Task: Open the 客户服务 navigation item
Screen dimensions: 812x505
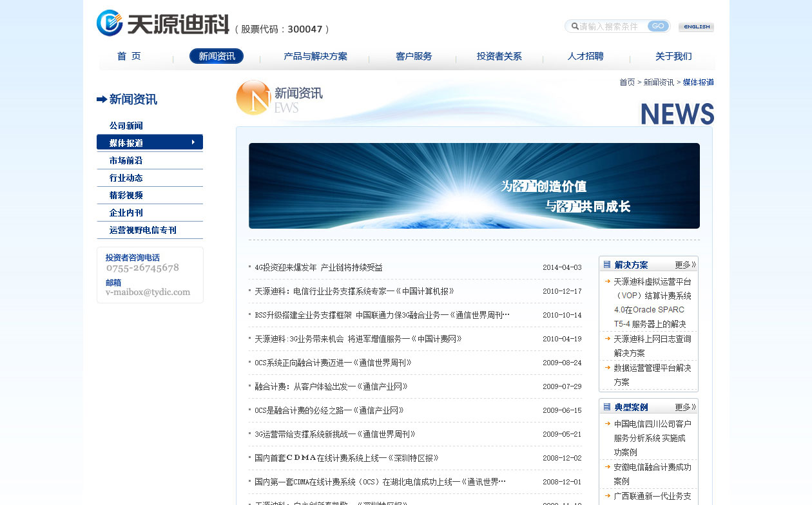Action: 414,57
